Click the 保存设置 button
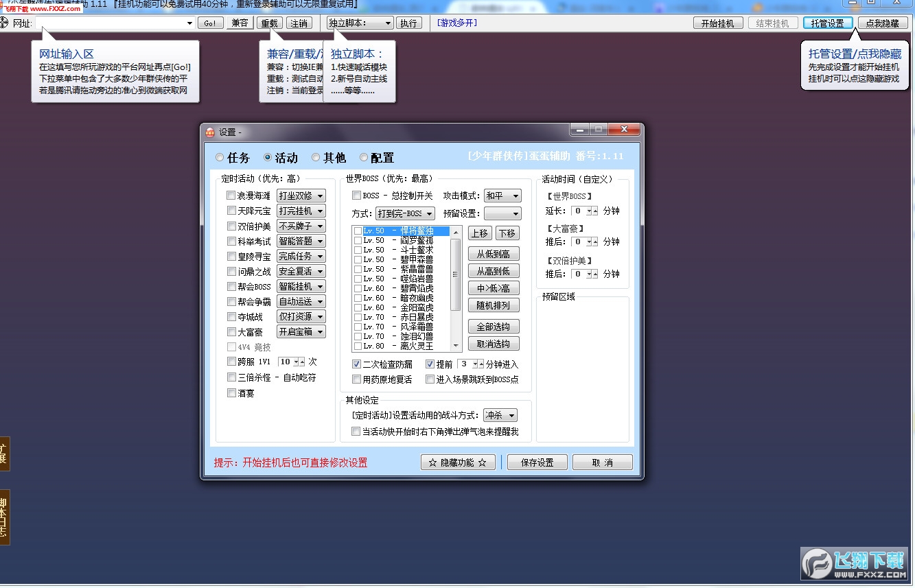This screenshot has width=915, height=588. (x=537, y=462)
